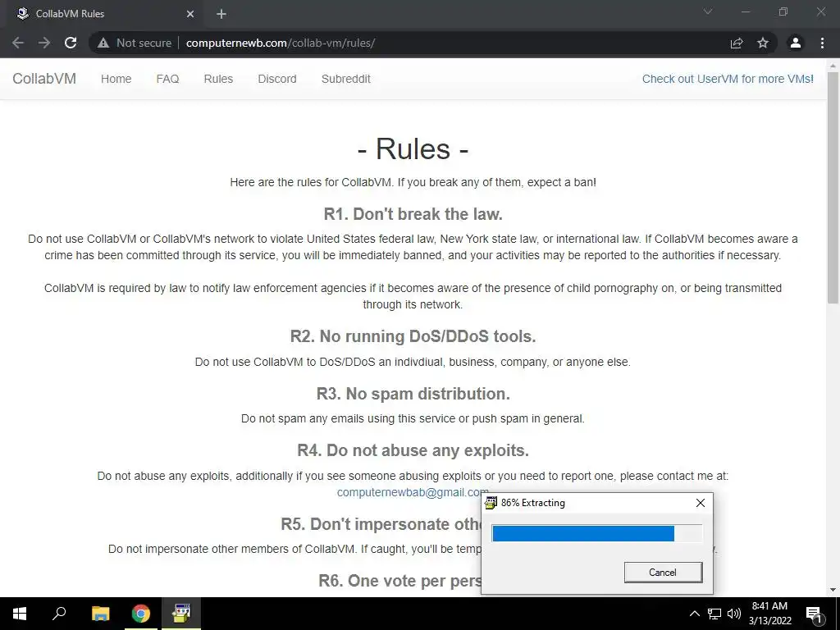Image resolution: width=840 pixels, height=630 pixels.
Task: Click the CollabVM Rules tab favicon
Action: pos(22,13)
